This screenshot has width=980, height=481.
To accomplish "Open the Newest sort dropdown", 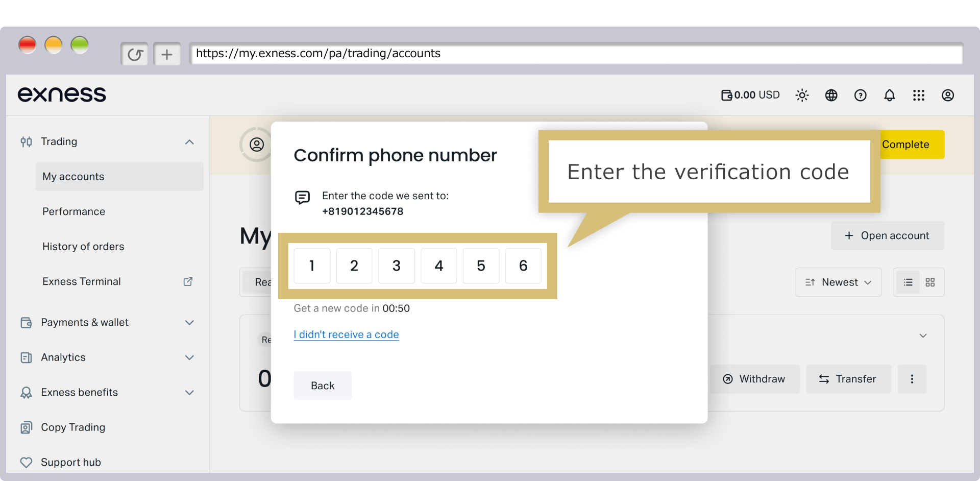I will tap(838, 282).
